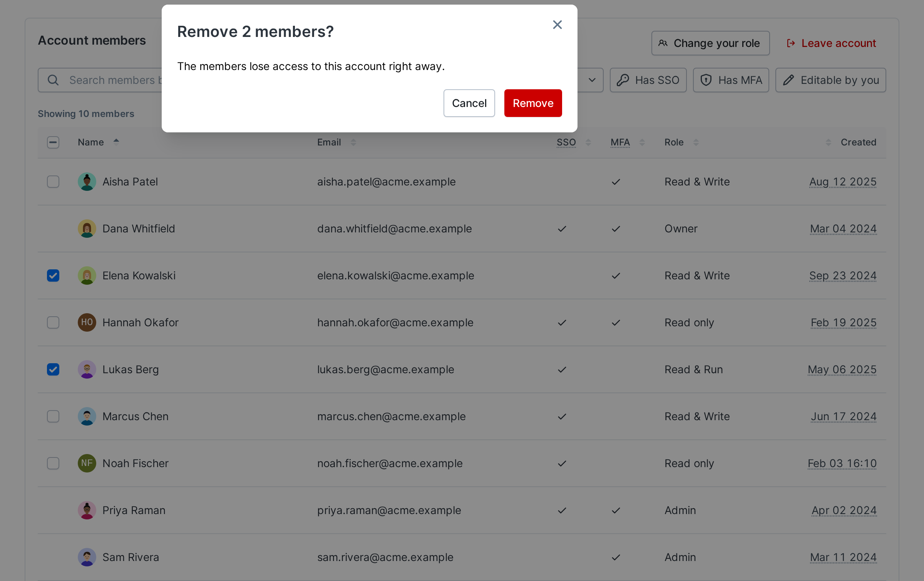
Task: Click Priya Raman's Admin role cell
Action: click(680, 510)
